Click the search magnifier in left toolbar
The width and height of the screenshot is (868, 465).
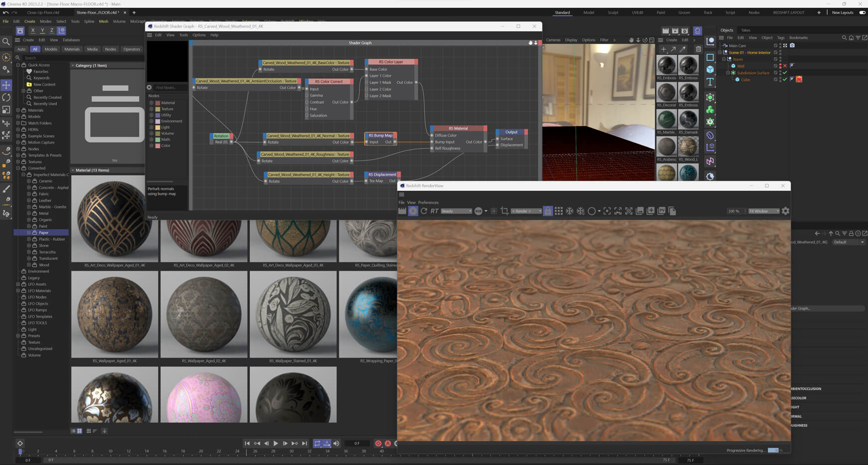pyautogui.click(x=6, y=42)
